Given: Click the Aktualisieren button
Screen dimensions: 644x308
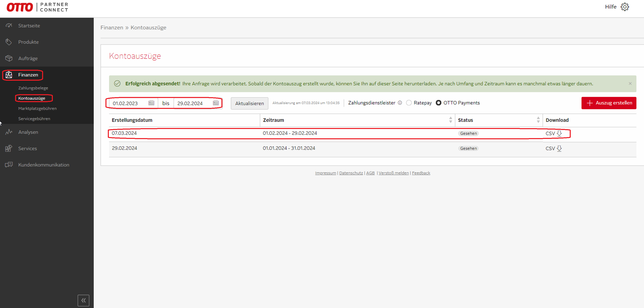Looking at the screenshot, I should [249, 103].
